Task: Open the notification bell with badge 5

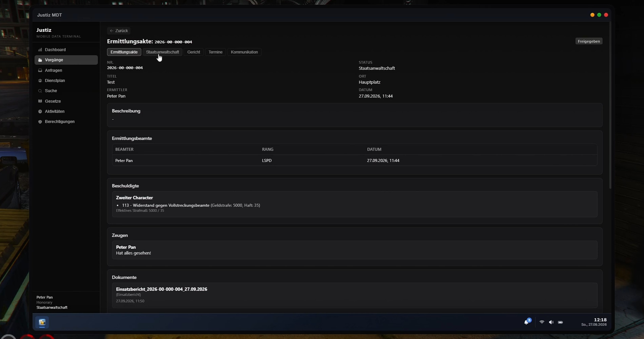Action: [527, 321]
